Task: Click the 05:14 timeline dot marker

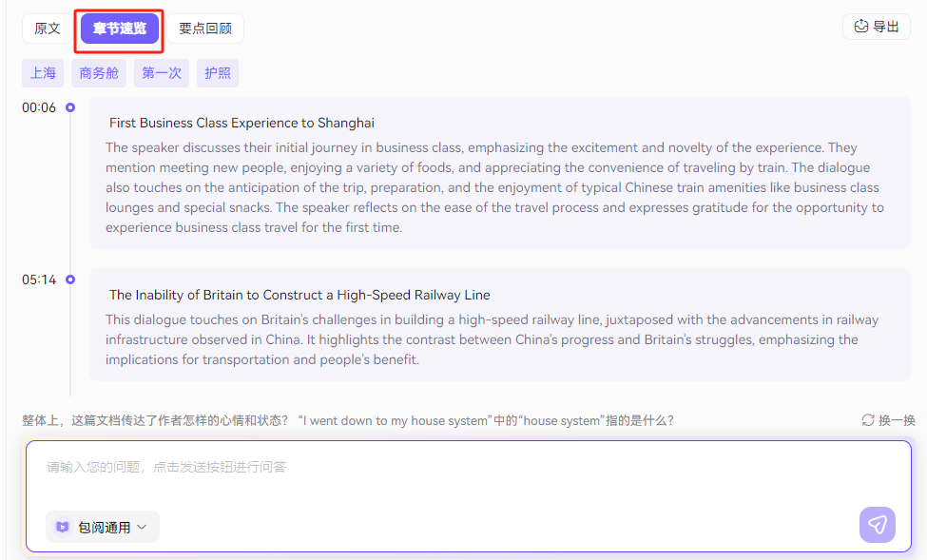Action: (x=70, y=280)
